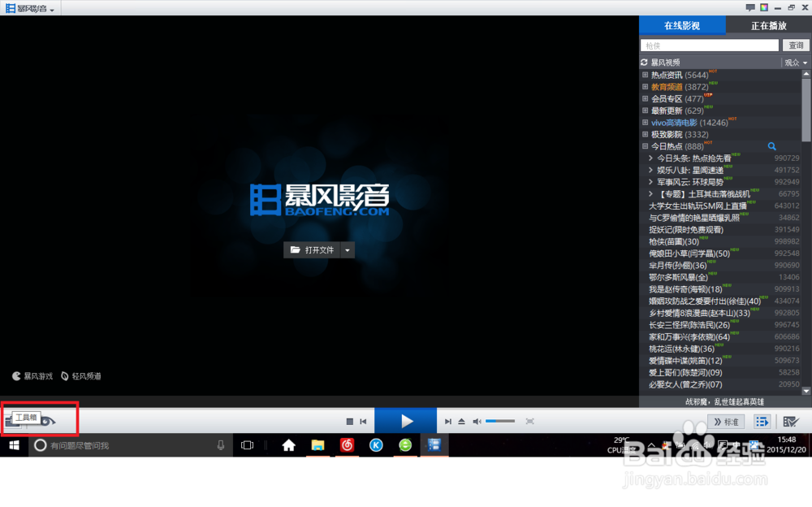Select 爱情碟中谍(姚笛)(12)
This screenshot has width=812, height=507.
click(x=685, y=361)
